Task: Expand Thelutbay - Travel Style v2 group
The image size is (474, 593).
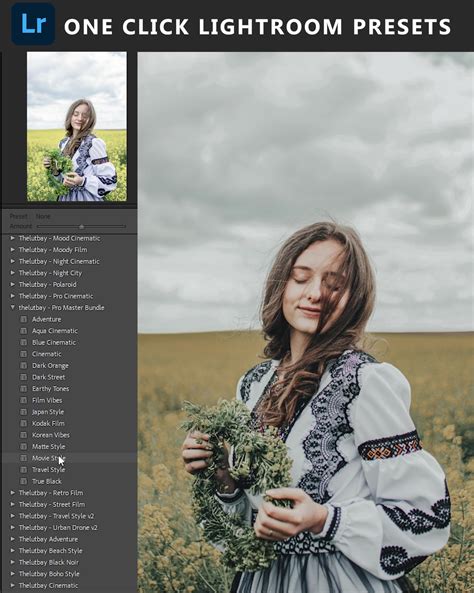Action: [x=12, y=516]
